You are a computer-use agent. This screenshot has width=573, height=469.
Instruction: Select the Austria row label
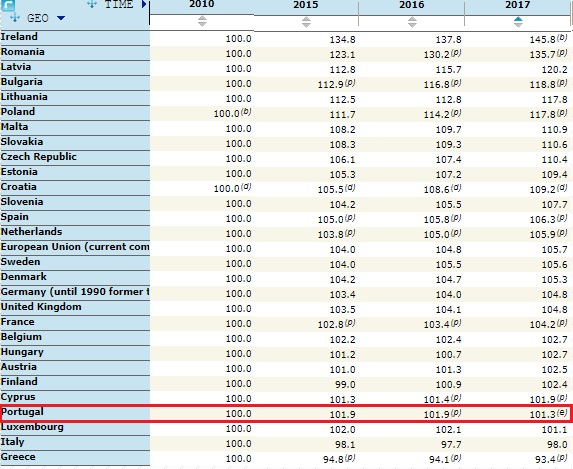coord(19,367)
